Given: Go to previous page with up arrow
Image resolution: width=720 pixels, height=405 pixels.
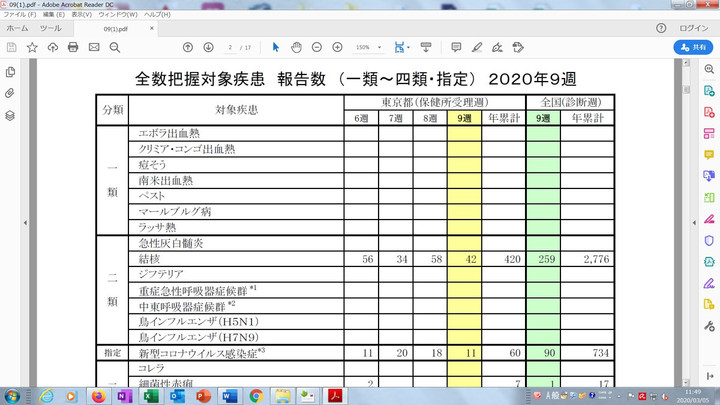Looking at the screenshot, I should 188,47.
